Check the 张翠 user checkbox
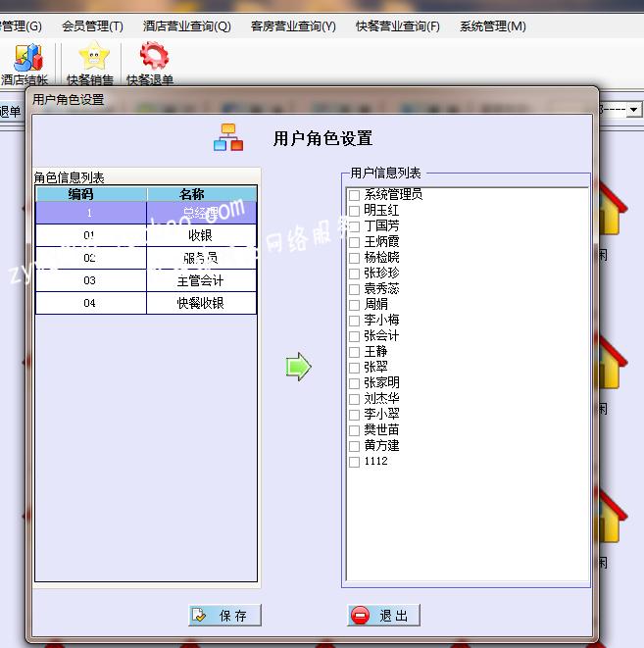This screenshot has height=648, width=644. [354, 368]
